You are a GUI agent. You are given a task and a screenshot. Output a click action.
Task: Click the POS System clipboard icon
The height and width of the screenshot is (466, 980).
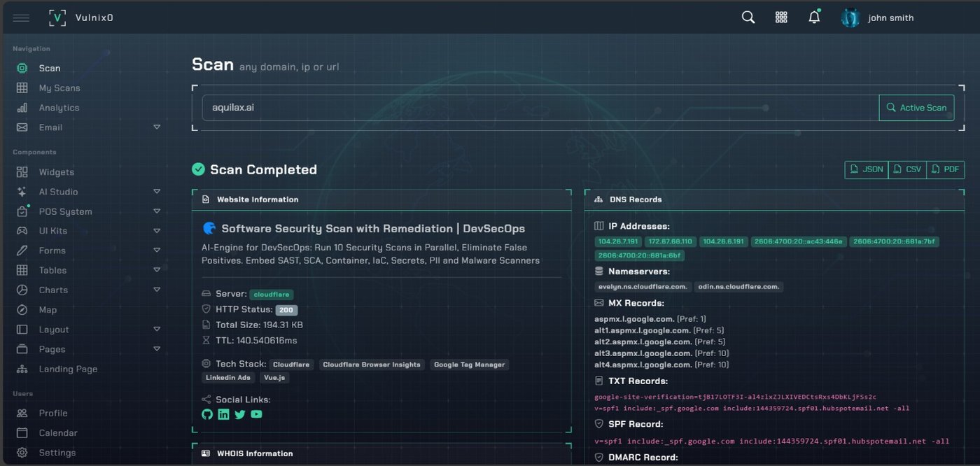coord(22,211)
